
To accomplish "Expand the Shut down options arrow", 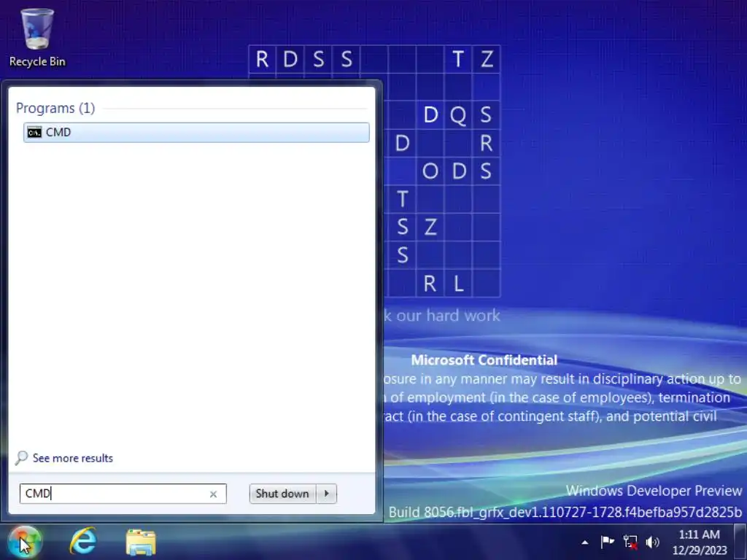I will click(x=327, y=494).
